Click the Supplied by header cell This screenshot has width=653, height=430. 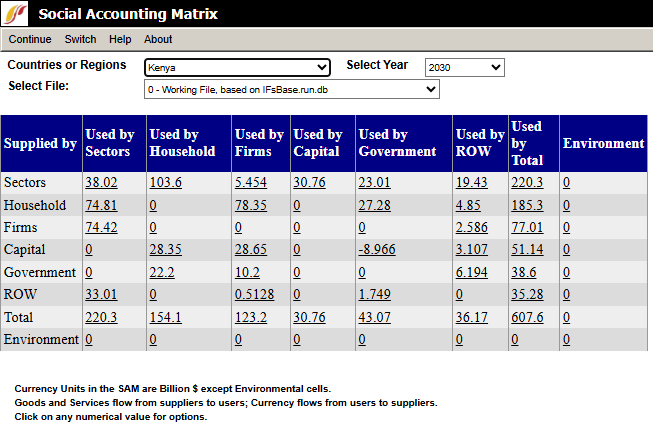pyautogui.click(x=40, y=143)
